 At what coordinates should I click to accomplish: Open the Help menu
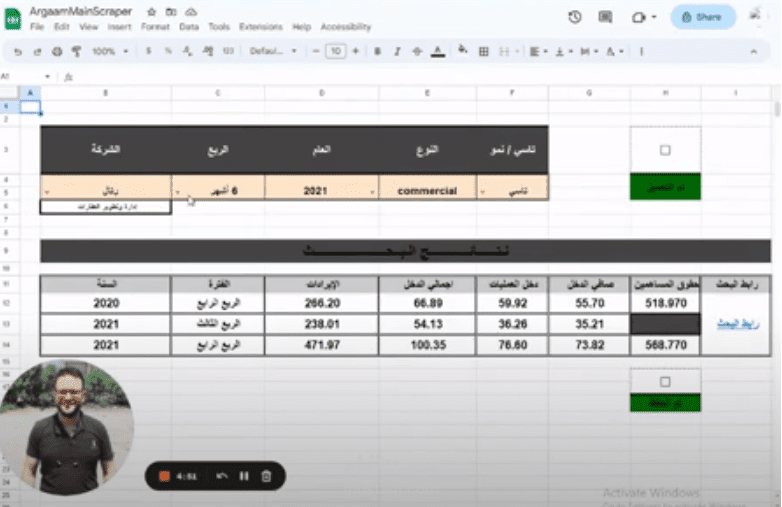301,27
